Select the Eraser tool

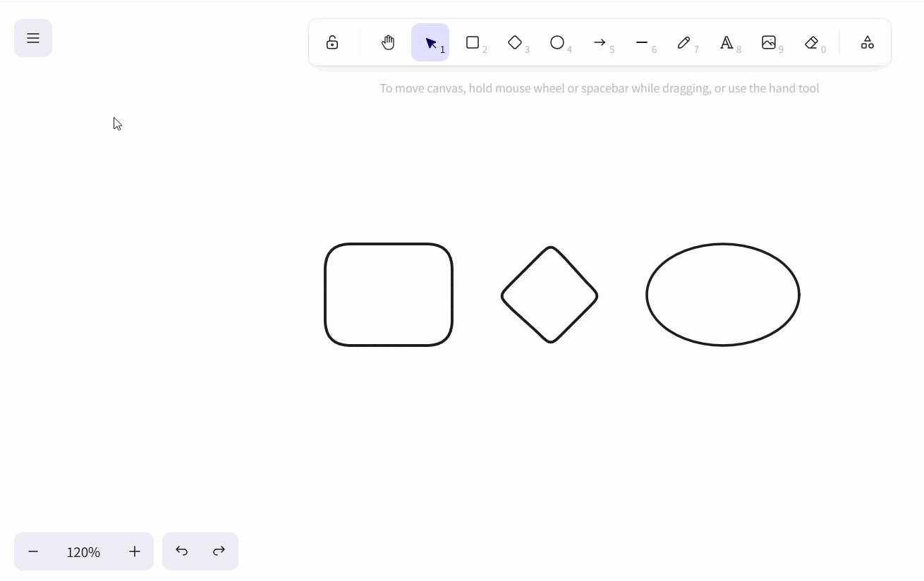pos(811,42)
